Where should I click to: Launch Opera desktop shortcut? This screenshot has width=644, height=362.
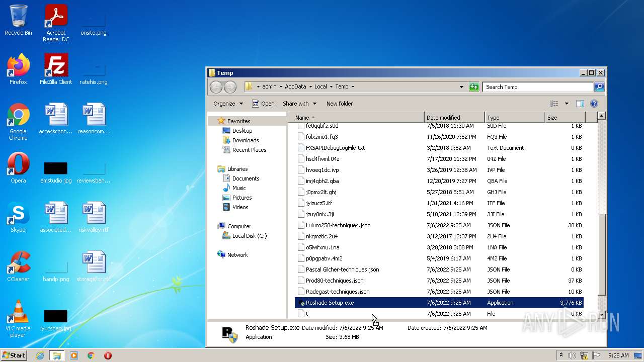coord(18,168)
